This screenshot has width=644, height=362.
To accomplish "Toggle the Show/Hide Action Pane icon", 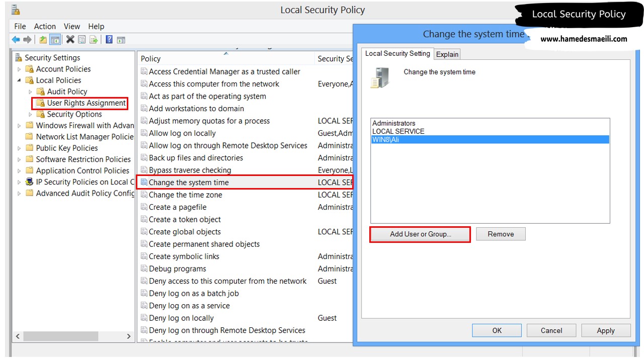I will [121, 40].
